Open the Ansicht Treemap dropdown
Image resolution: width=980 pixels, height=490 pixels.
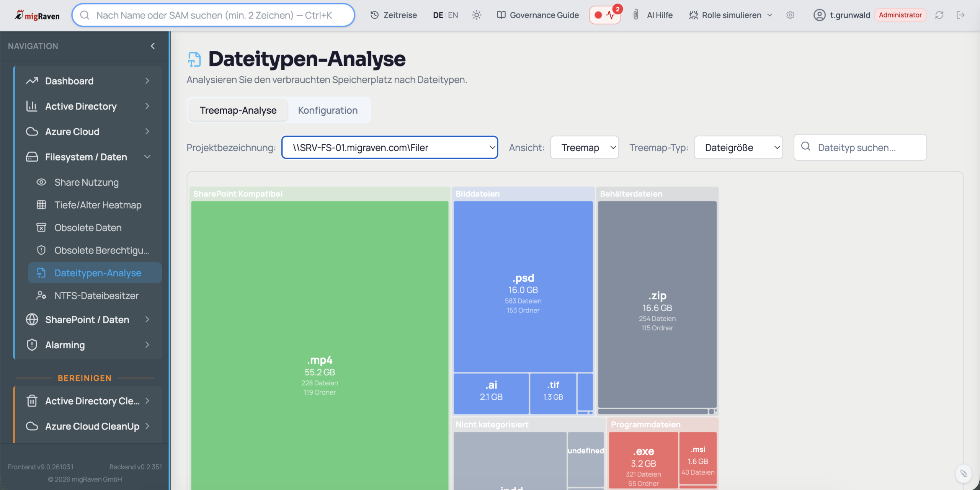(584, 147)
